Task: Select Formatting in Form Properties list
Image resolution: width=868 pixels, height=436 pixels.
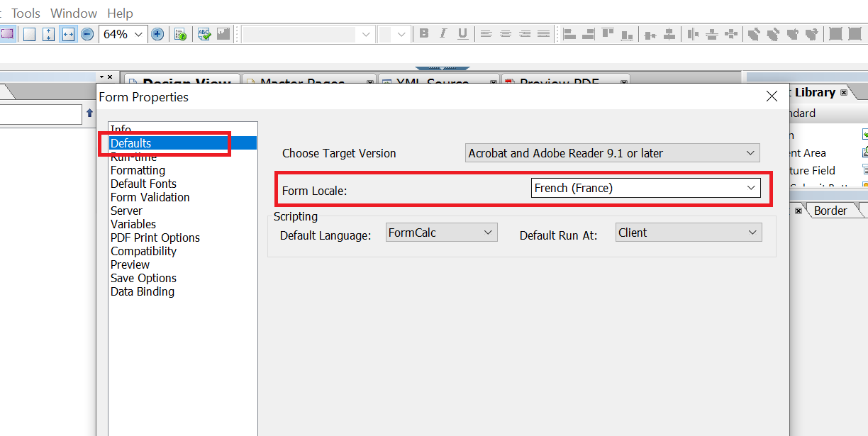Action: 138,170
